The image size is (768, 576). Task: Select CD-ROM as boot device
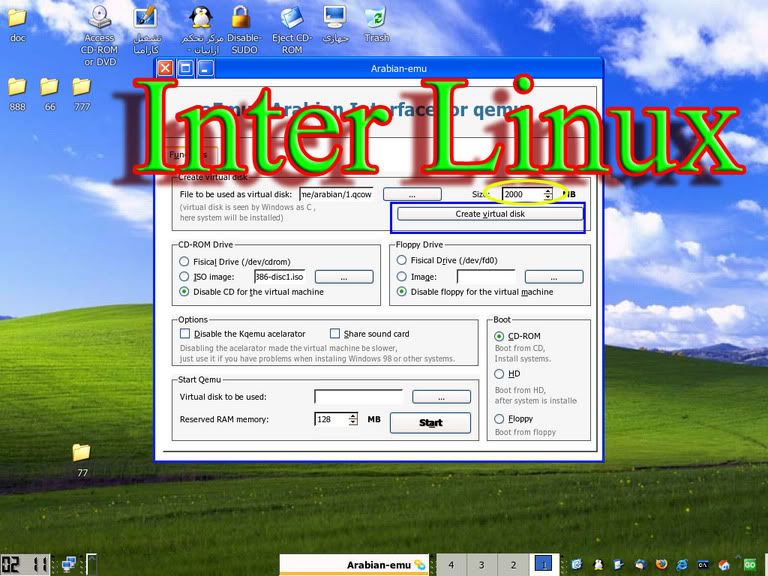click(499, 336)
